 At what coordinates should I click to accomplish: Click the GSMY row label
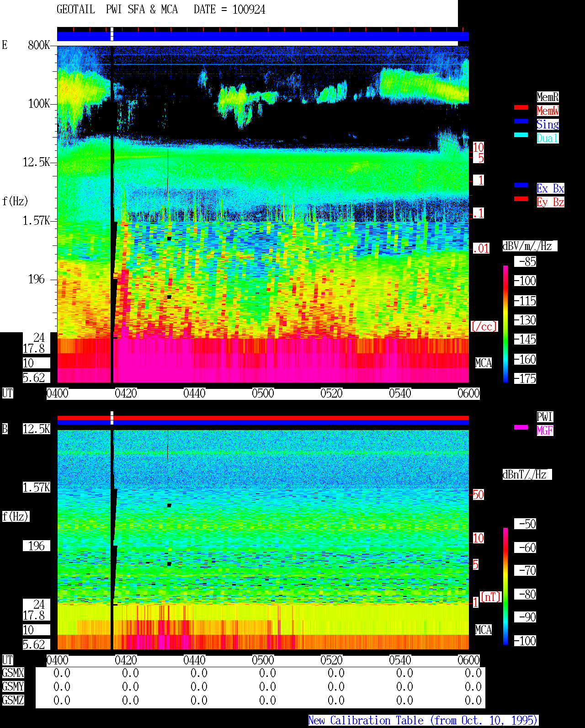[x=13, y=686]
